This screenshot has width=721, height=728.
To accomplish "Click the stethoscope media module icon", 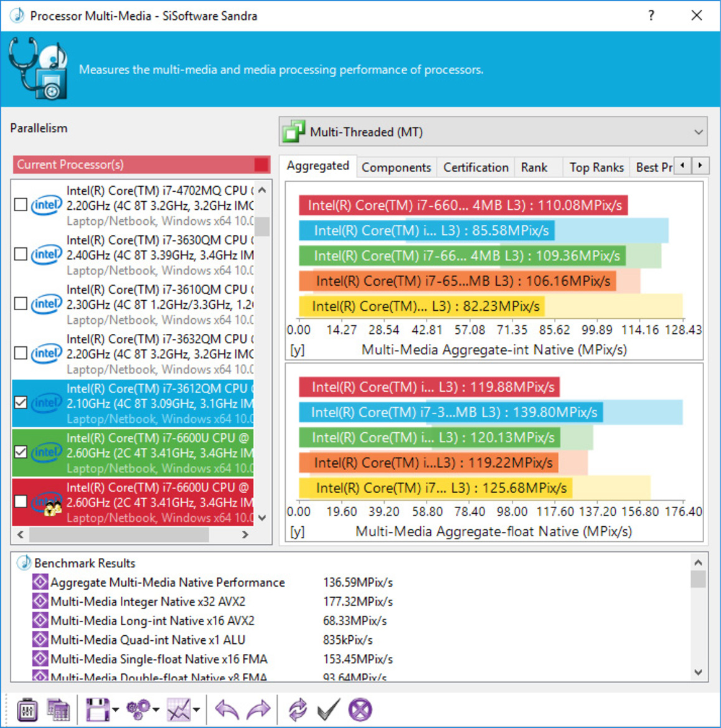I will tap(37, 69).
